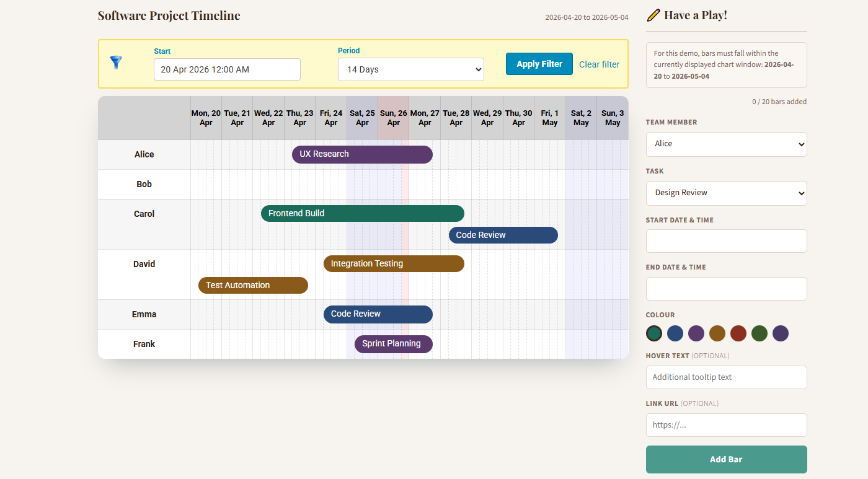Select the teal green colour swatch
This screenshot has width=868, height=479.
click(654, 333)
